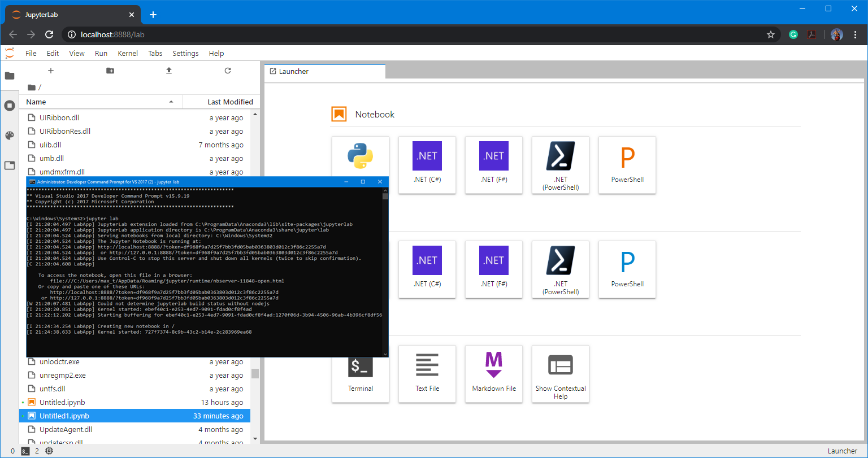This screenshot has height=458, width=868.
Task: Select ulib.dll in the file list
Action: [x=134, y=145]
